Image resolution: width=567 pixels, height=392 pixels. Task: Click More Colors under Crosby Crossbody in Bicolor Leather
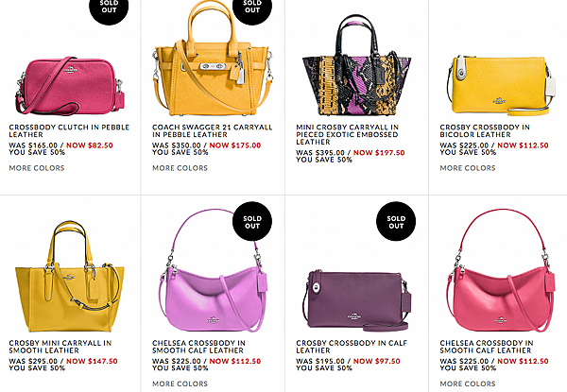[x=468, y=168]
